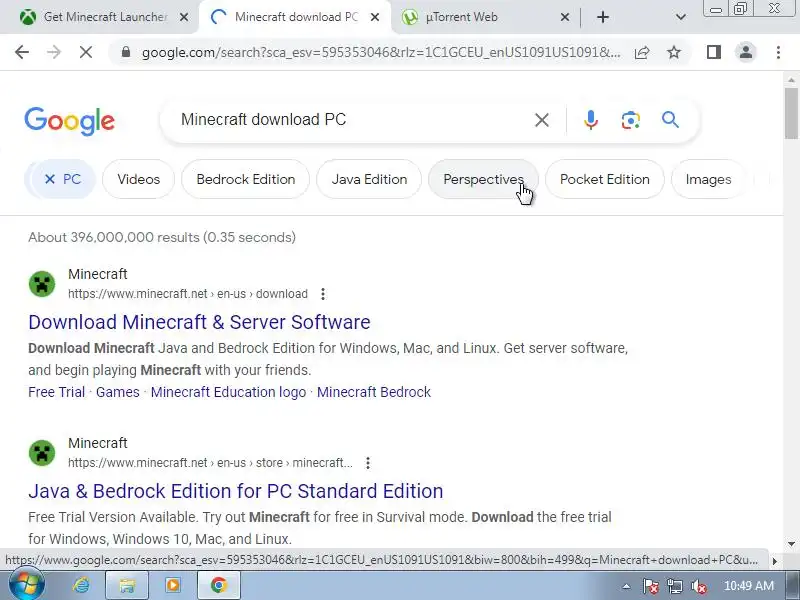Stop loading the page
The height and width of the screenshot is (600, 800).
point(86,52)
